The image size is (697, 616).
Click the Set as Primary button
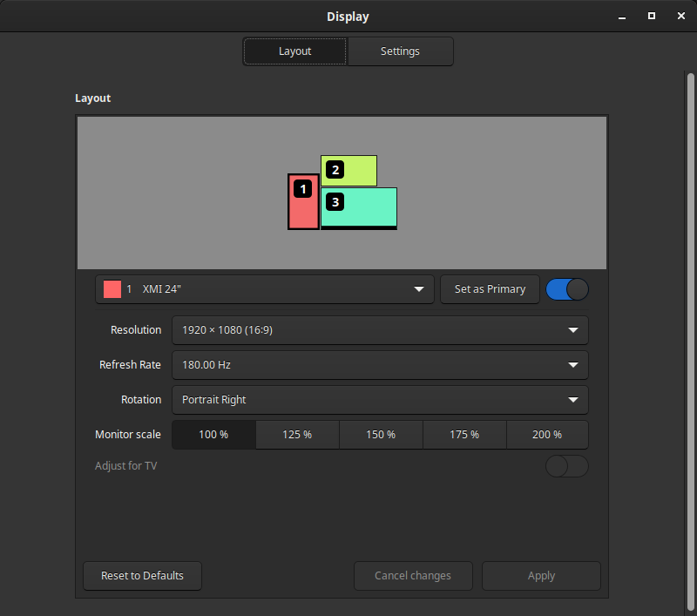click(490, 289)
